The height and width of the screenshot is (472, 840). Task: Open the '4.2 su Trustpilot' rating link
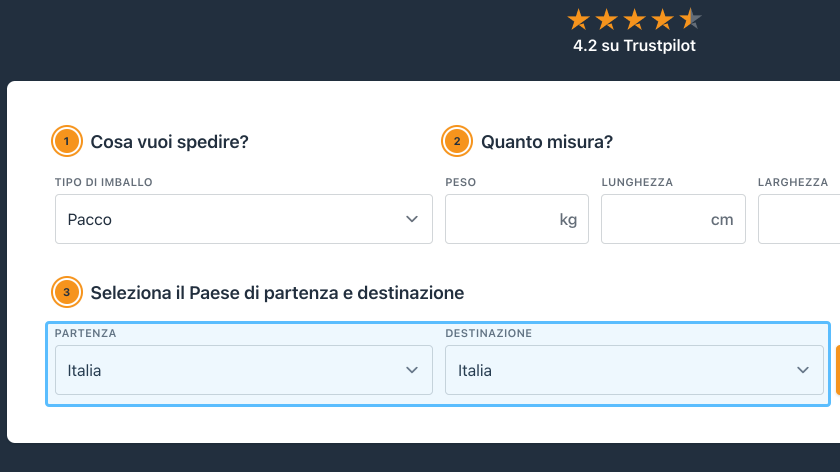tap(634, 45)
